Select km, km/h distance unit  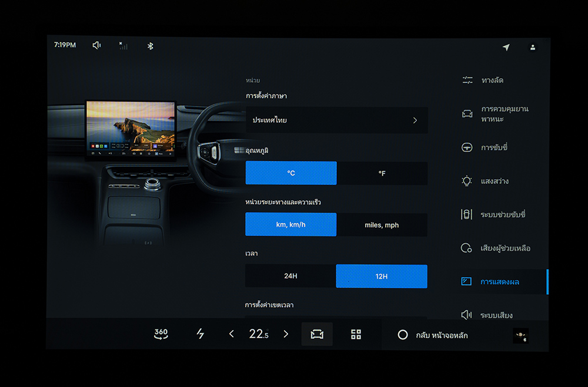coord(290,224)
